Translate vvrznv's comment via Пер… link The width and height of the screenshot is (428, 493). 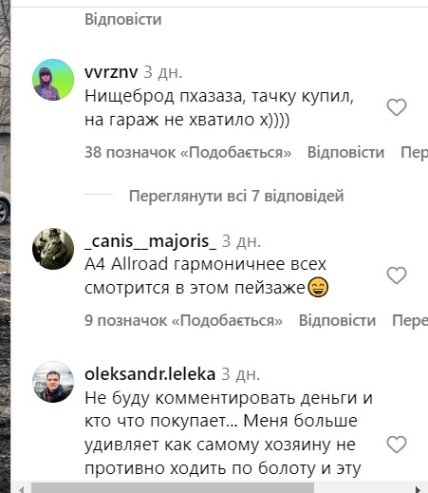[x=414, y=152]
